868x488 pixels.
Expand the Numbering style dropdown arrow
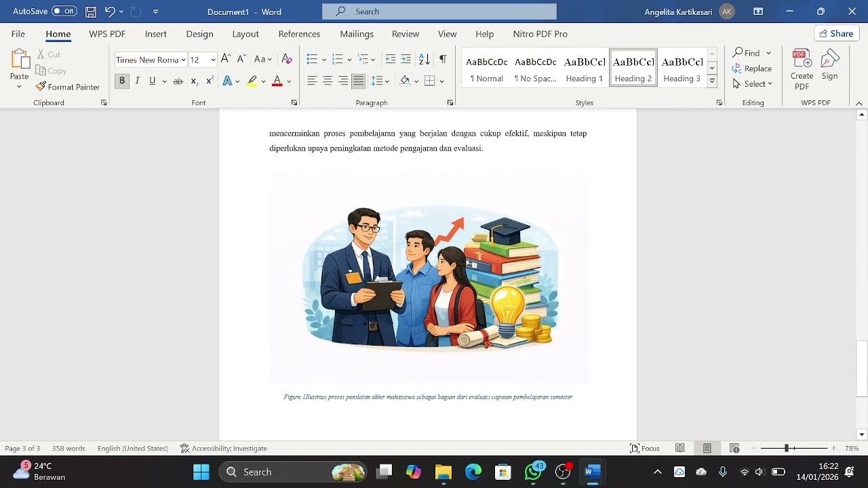[x=349, y=60]
